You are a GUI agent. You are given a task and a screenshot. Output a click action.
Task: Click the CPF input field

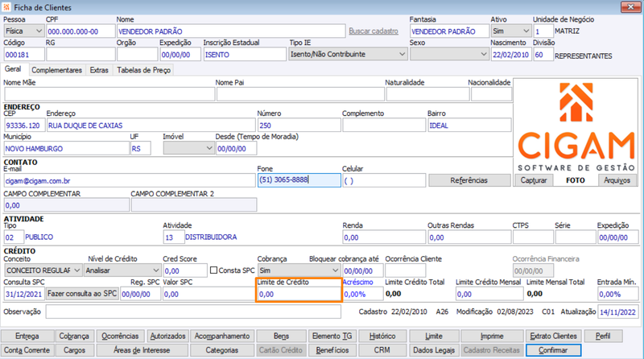tap(80, 31)
